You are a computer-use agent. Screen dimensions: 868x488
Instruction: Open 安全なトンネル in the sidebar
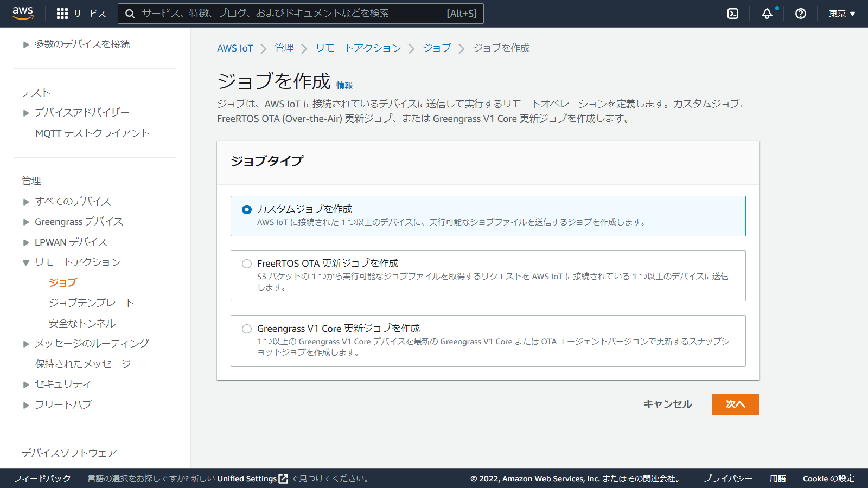pos(82,323)
